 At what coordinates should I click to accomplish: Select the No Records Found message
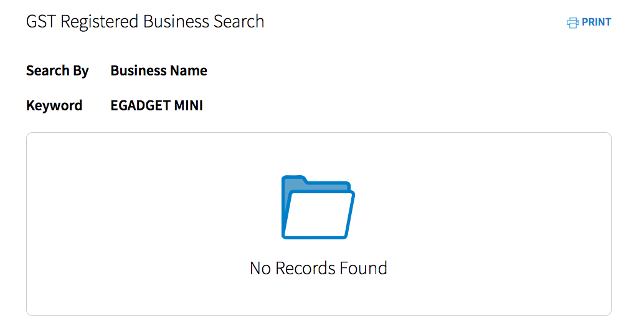point(318,268)
